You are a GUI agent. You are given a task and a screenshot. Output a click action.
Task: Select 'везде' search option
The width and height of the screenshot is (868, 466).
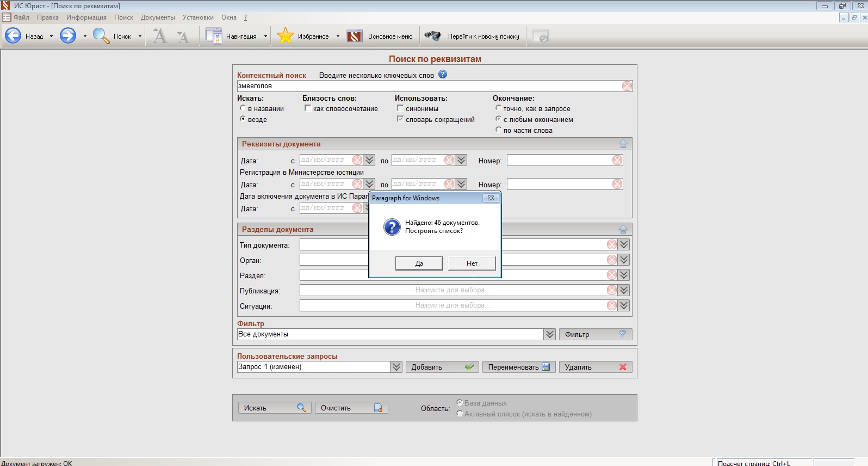click(x=243, y=119)
